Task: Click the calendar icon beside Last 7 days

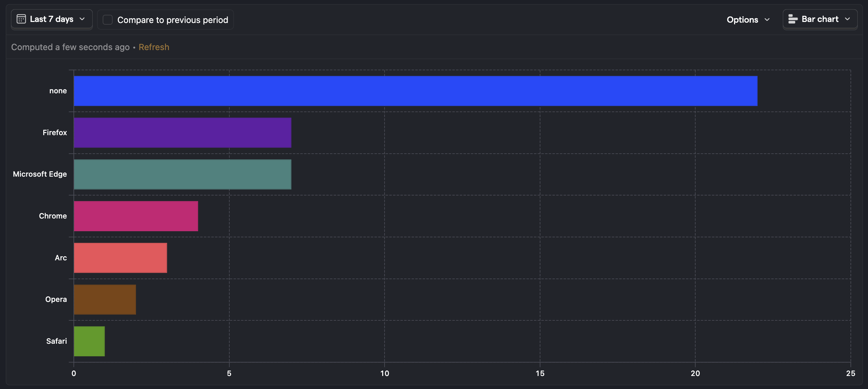Action: tap(21, 19)
